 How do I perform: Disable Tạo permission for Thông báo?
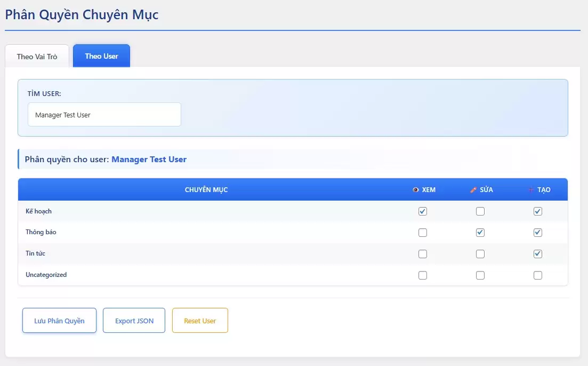(x=538, y=233)
